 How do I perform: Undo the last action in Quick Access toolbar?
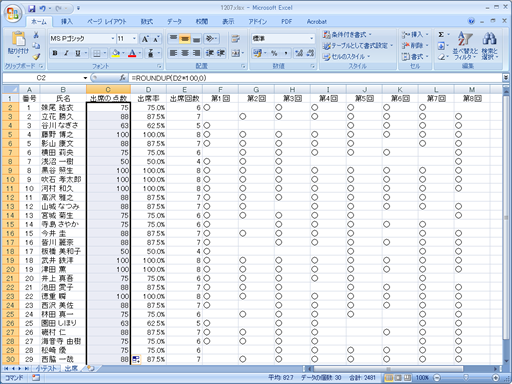(x=43, y=8)
